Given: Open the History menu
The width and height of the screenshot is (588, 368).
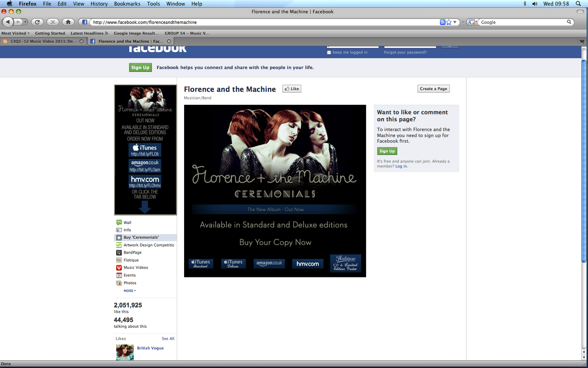Looking at the screenshot, I should (99, 4).
